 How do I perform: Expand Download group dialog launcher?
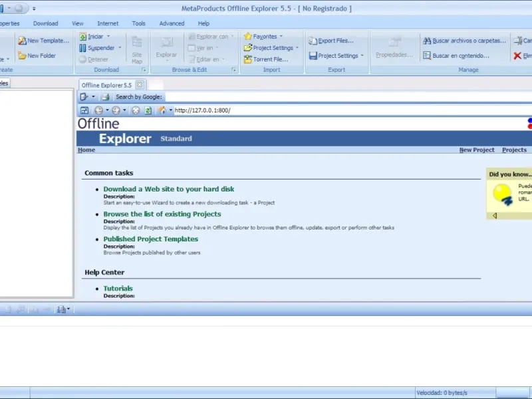point(144,70)
